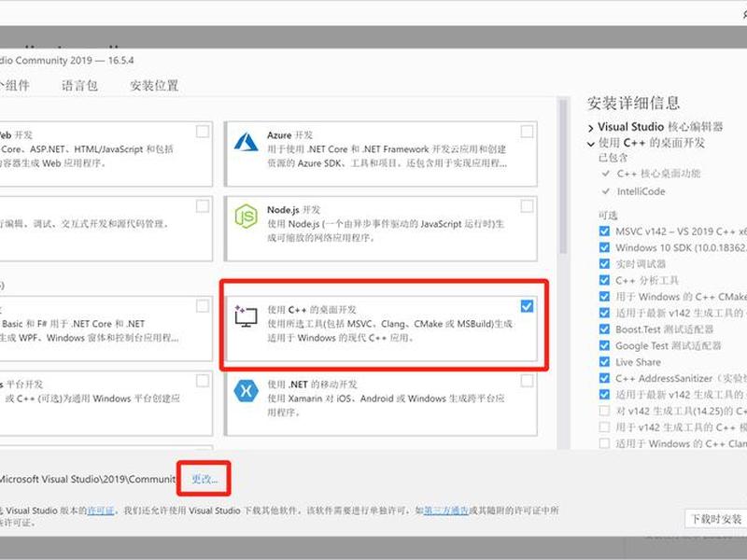Viewport: 747px width, 560px height.
Task: Check the Azure development workload checkbox
Action: pyautogui.click(x=527, y=132)
